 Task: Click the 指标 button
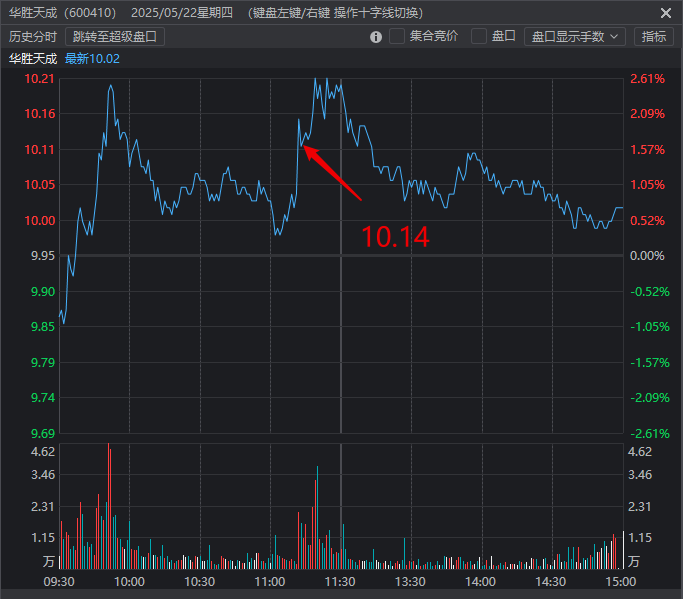click(654, 36)
